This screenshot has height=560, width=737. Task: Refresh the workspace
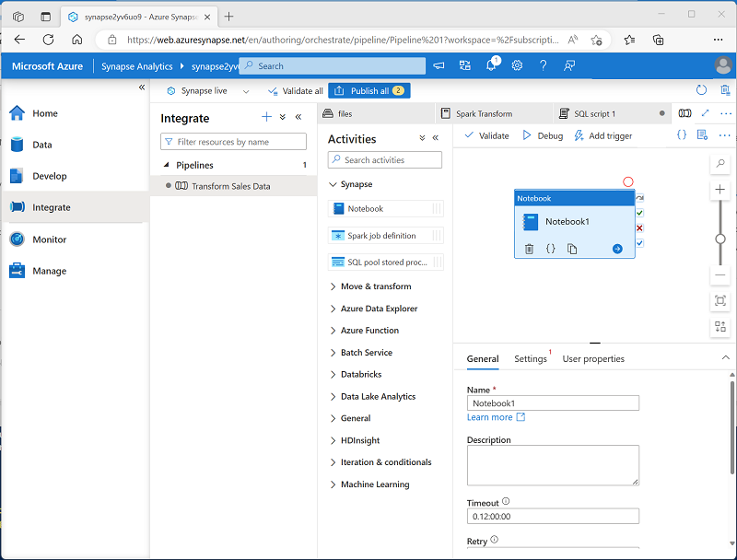[x=701, y=90]
